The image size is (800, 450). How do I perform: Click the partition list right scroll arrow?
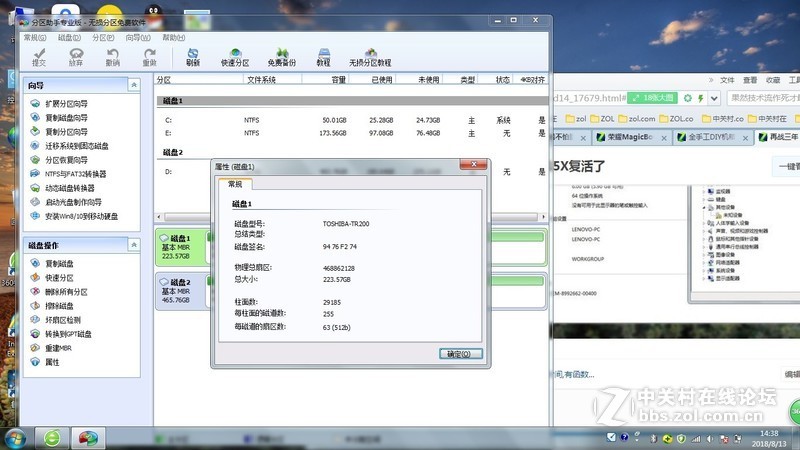(x=543, y=217)
